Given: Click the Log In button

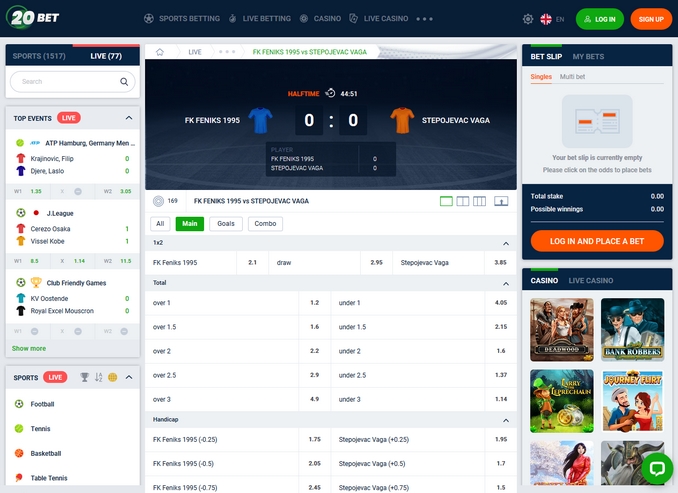Looking at the screenshot, I should (600, 19).
